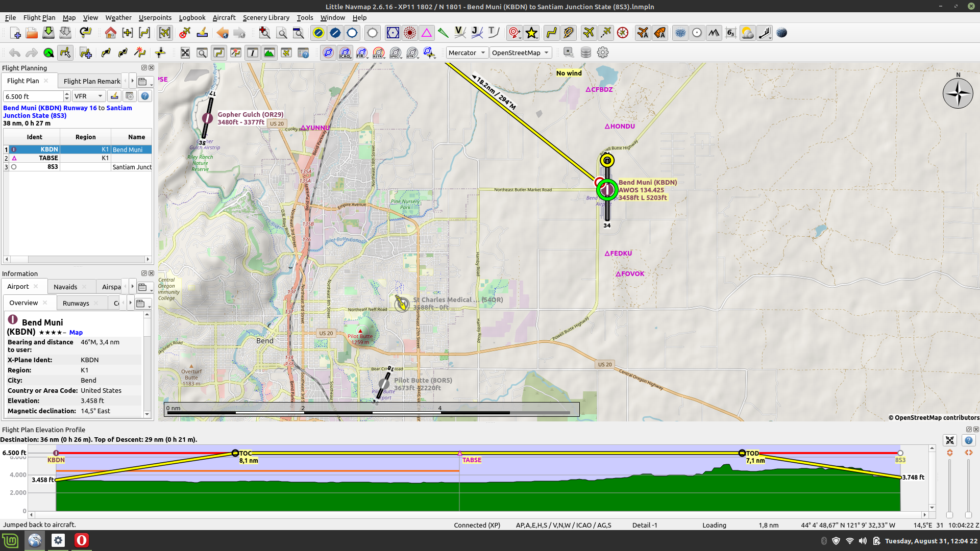Click the Center Aircraft toggle icon

click(165, 33)
